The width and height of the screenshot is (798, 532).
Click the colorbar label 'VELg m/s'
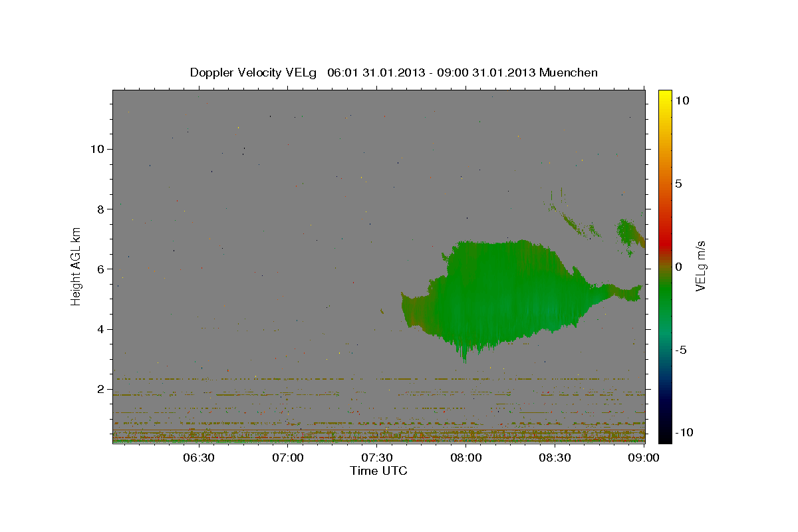(701, 265)
